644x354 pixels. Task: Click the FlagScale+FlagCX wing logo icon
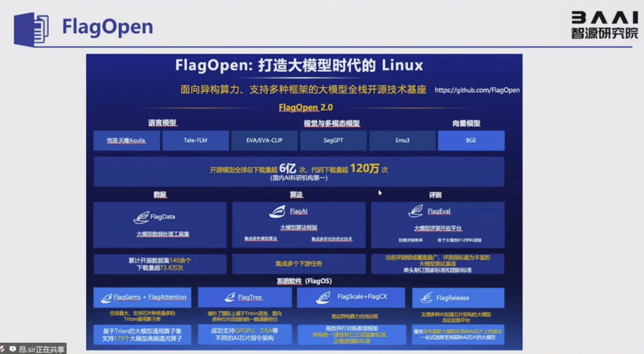323,298
